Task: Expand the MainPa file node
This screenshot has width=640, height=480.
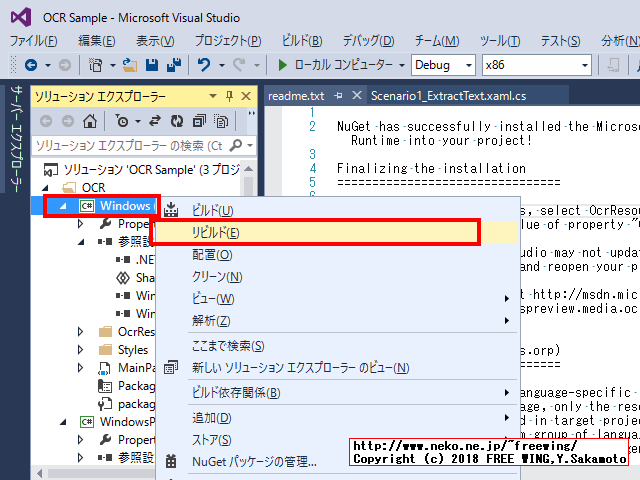Action: 80,367
